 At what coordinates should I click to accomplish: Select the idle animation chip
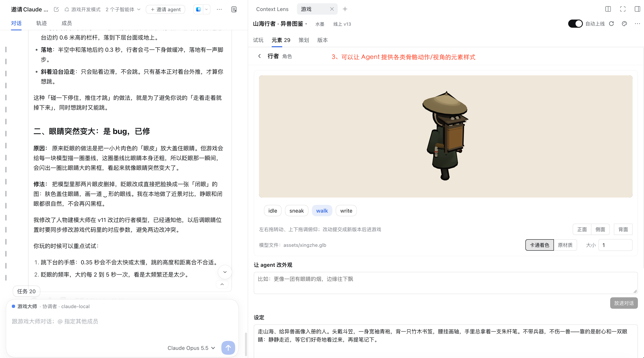(x=272, y=211)
